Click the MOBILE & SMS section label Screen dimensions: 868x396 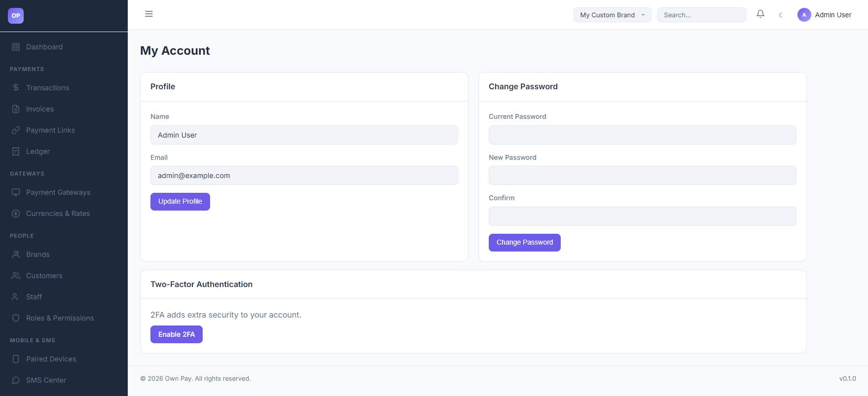click(33, 340)
